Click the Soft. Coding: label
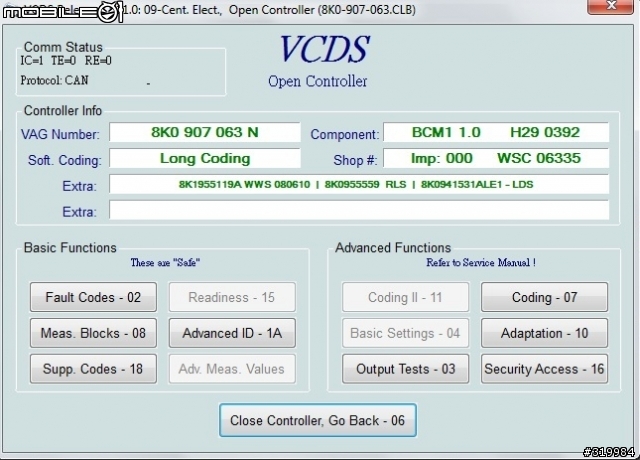This screenshot has height=460, width=640. point(64,160)
